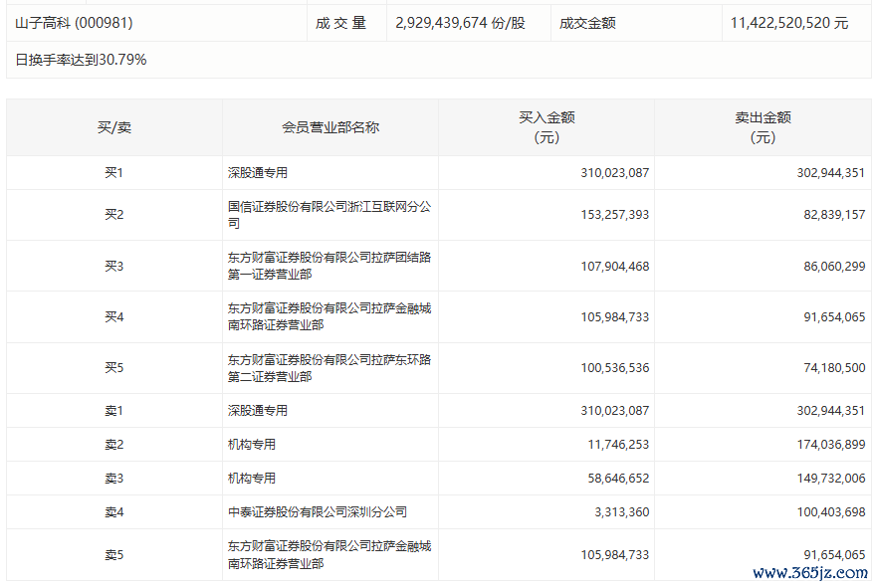The height and width of the screenshot is (588, 875).
Task: Select the 卖4 row label
Action: [113, 512]
